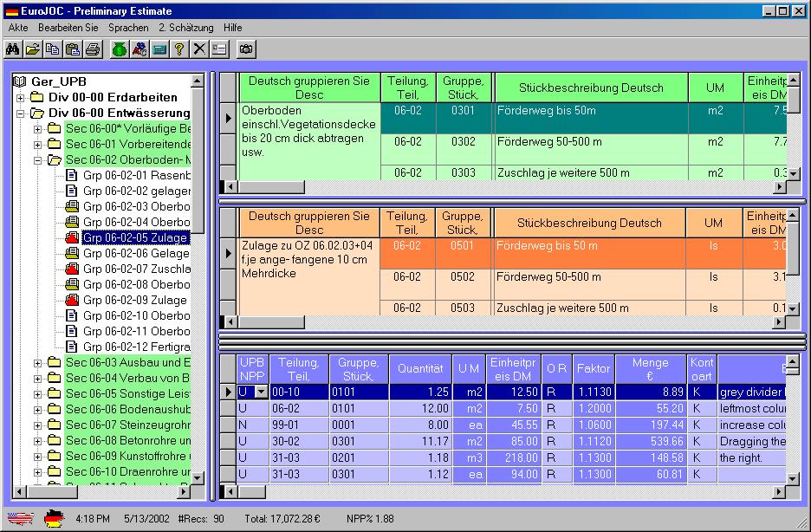The image size is (811, 532).
Task: Click the Quantität column header
Action: (x=420, y=369)
